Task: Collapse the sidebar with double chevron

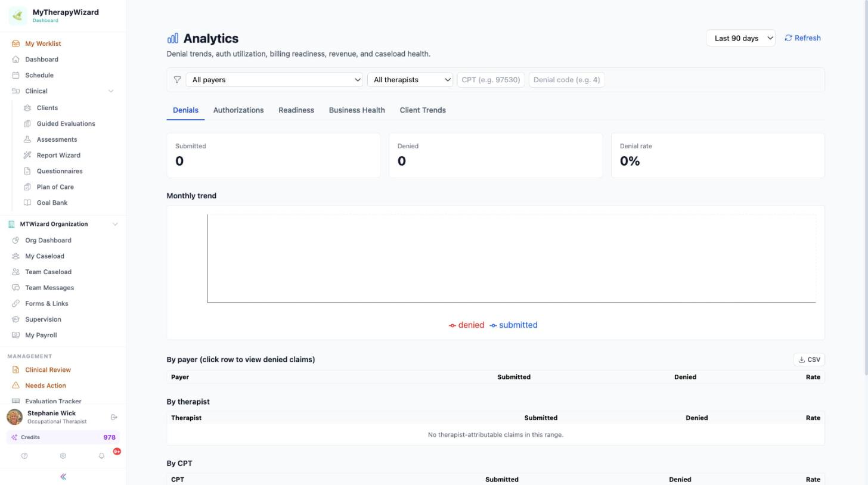Action: [x=63, y=477]
